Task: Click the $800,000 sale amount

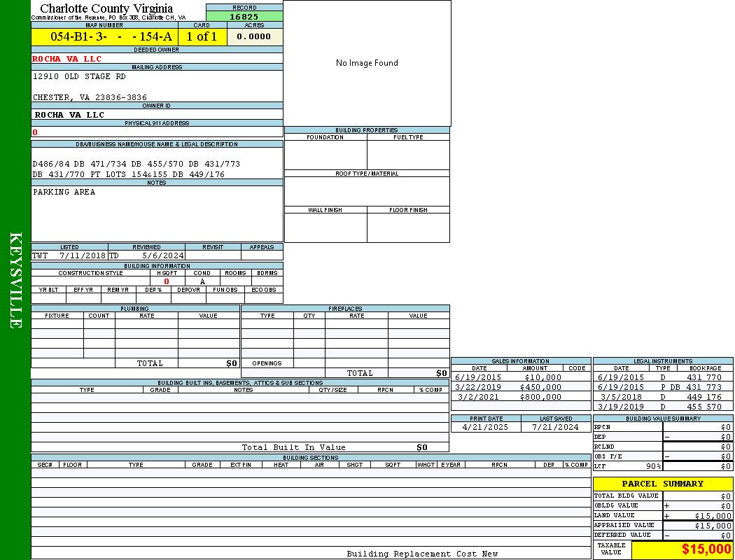Action: pyautogui.click(x=540, y=397)
